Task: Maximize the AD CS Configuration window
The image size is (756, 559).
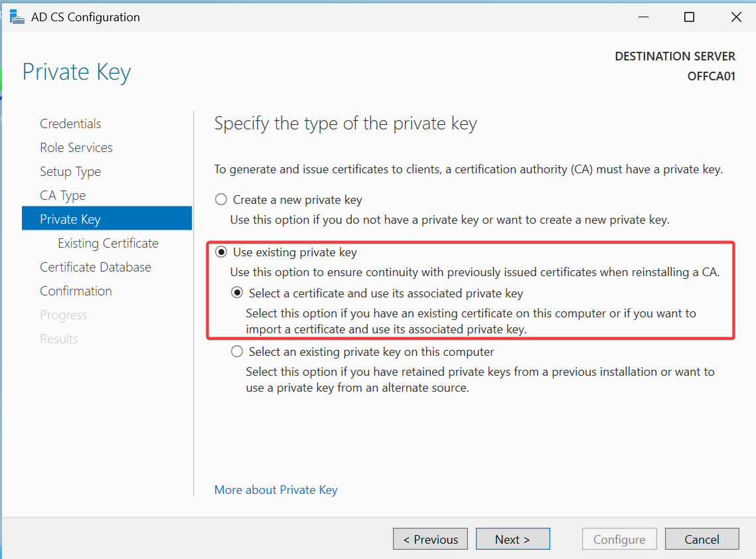Action: pos(689,17)
